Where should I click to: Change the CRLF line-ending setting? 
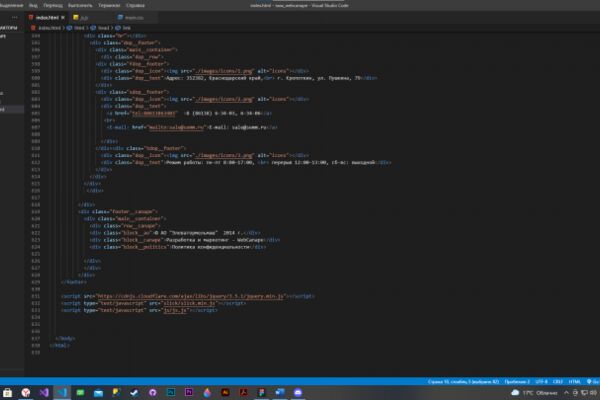coord(558,382)
